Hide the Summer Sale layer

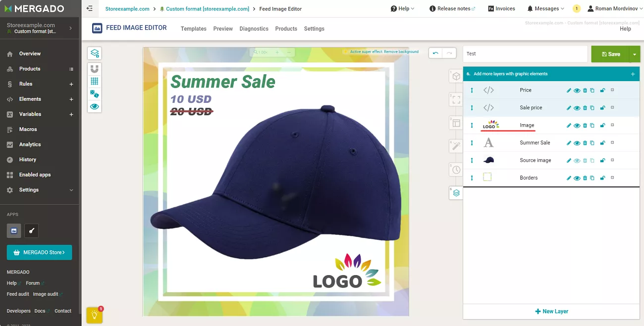click(577, 143)
